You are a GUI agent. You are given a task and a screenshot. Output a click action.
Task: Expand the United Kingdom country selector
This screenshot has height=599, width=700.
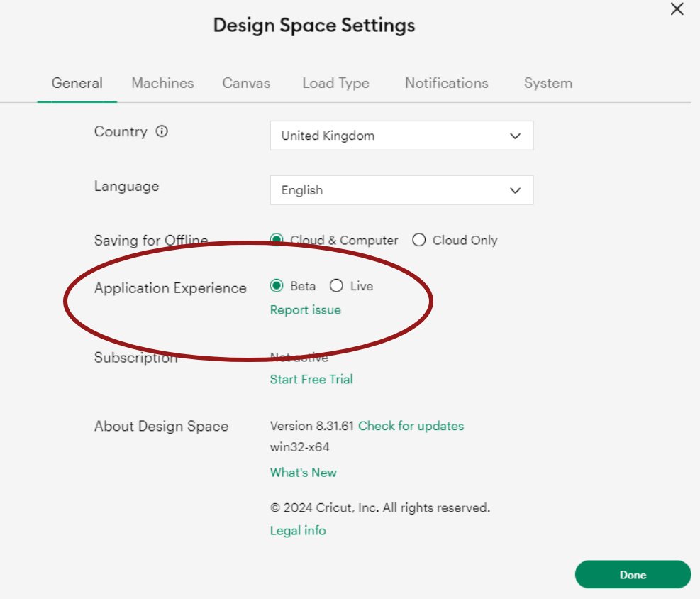[515, 136]
